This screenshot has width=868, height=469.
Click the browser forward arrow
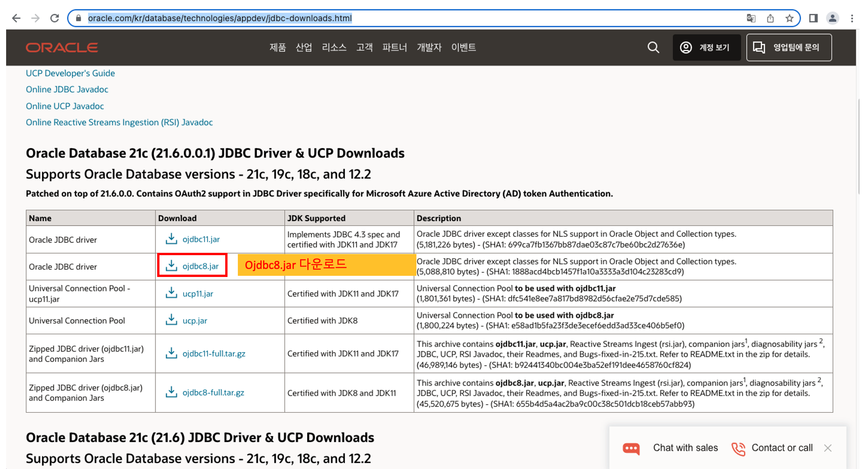35,18
